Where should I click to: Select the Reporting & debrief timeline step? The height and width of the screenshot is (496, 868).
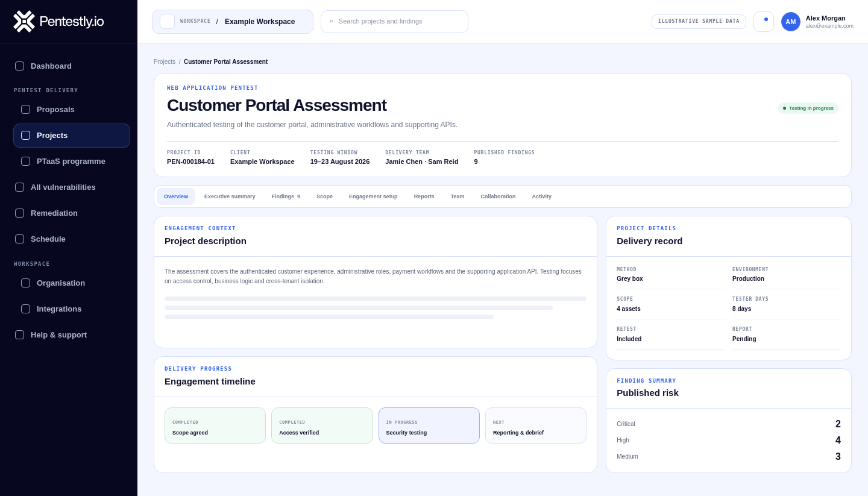536,425
